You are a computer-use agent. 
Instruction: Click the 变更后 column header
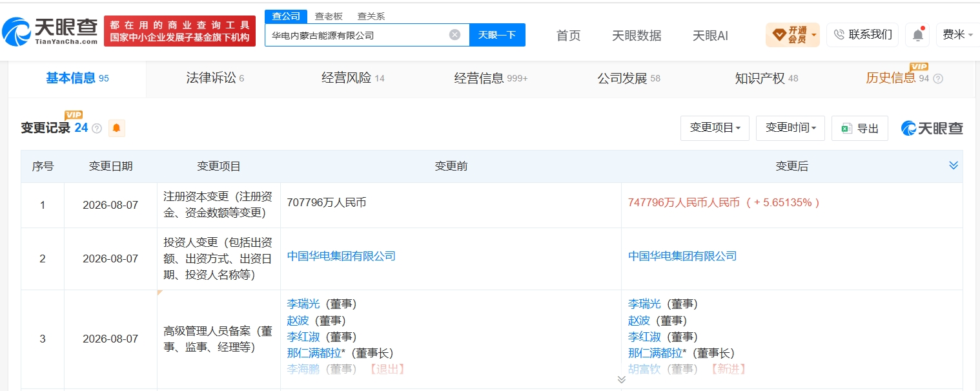(x=791, y=166)
